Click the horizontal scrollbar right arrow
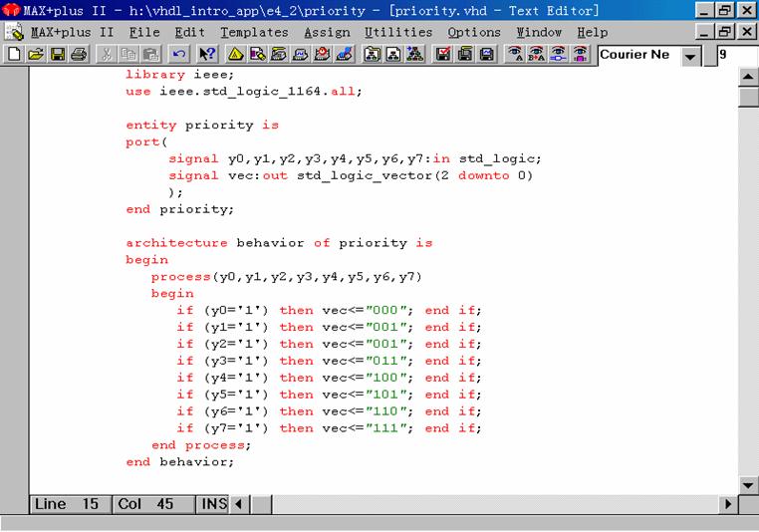The height and width of the screenshot is (532, 759). (728, 504)
